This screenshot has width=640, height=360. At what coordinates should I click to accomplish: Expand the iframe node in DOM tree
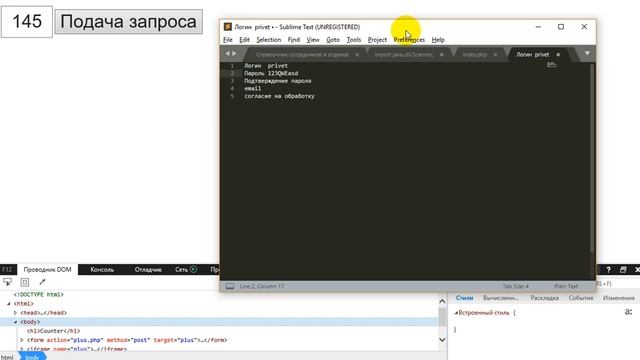22,349
